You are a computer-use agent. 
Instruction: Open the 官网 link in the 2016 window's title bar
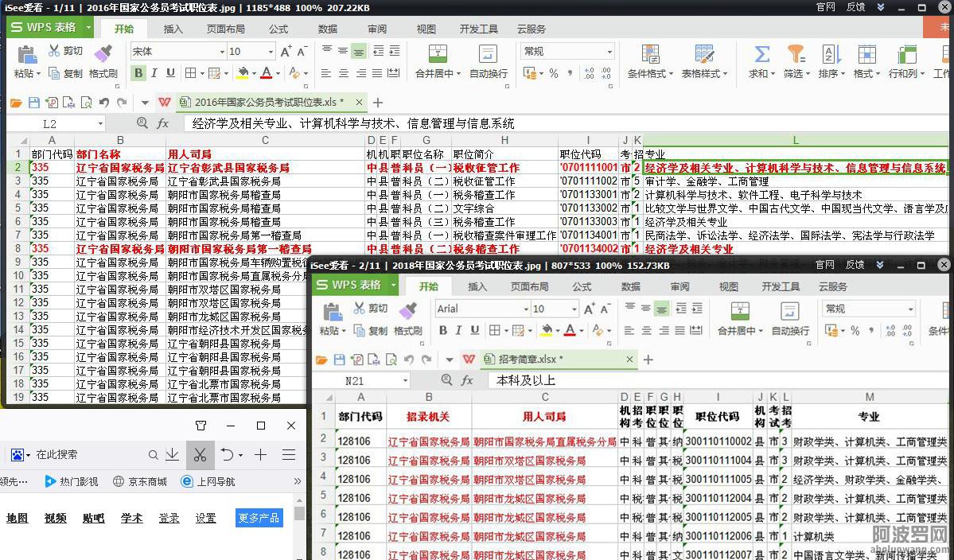pos(825,7)
